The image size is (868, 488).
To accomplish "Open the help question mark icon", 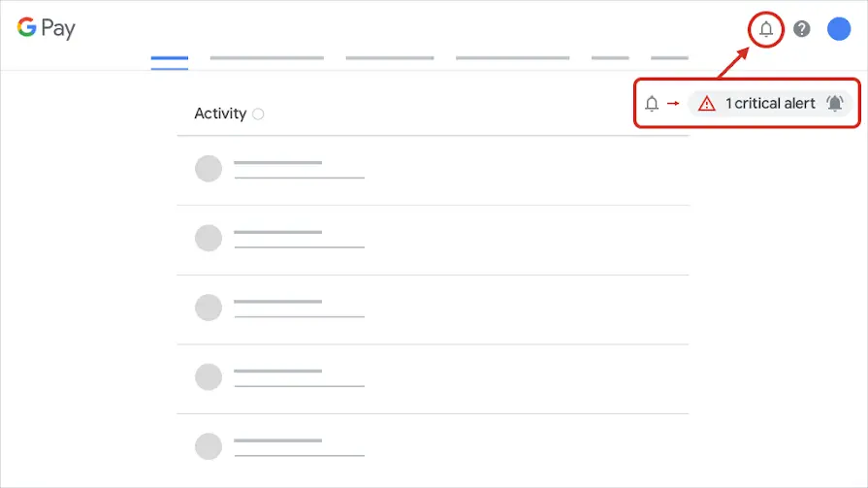I will (802, 29).
